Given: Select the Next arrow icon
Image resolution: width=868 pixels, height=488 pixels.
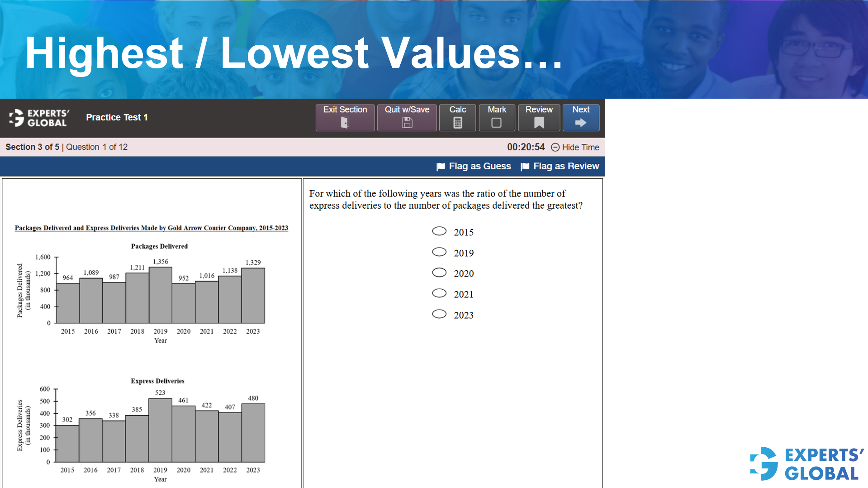Looking at the screenshot, I should 580,122.
